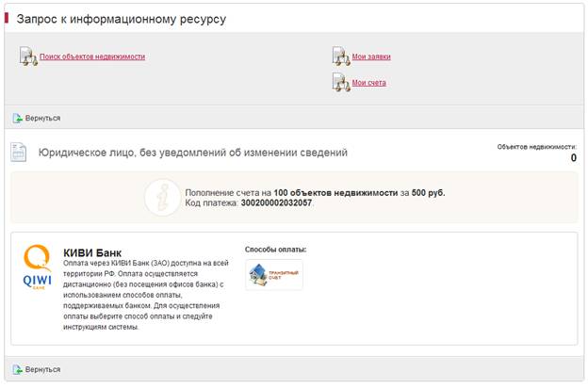Click the top Вернуться arrow icon
This screenshot has height=388, width=588.
[18, 118]
